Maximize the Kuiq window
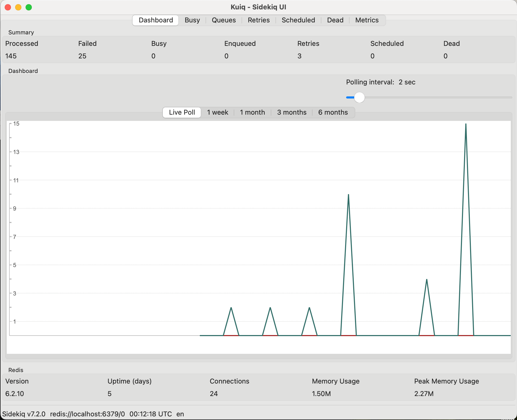 (x=29, y=7)
